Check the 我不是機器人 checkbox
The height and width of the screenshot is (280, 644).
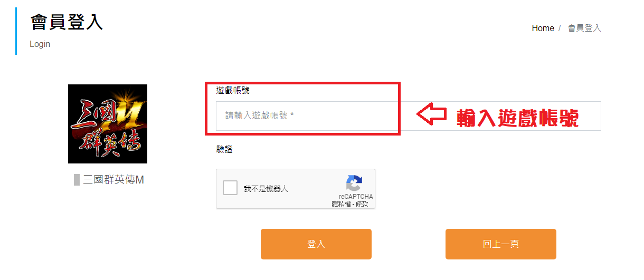tap(230, 188)
